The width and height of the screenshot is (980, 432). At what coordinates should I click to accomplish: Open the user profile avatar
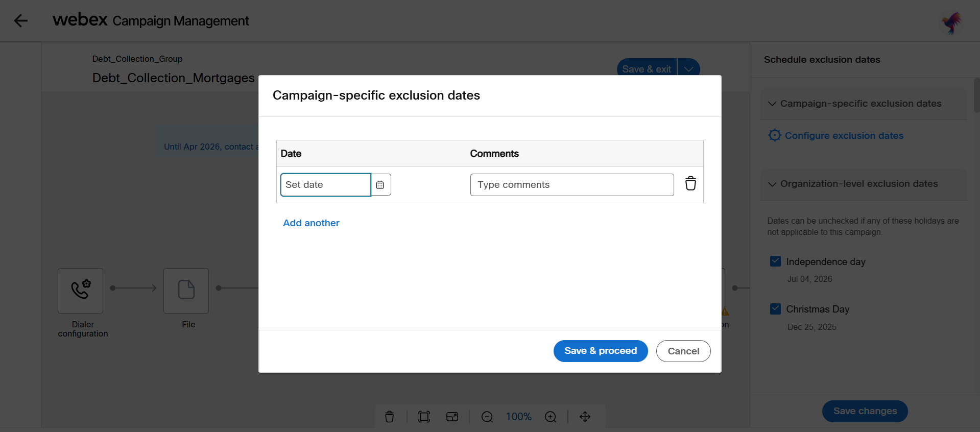[951, 22]
